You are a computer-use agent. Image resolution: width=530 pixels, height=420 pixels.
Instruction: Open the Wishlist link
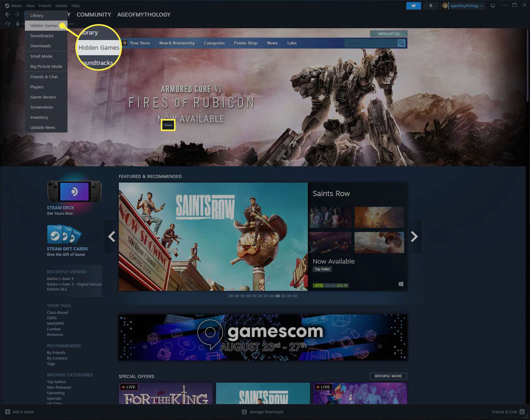point(388,33)
